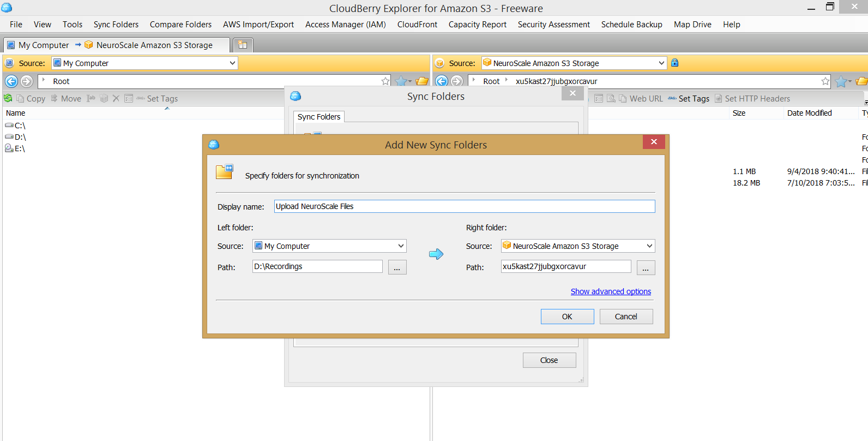Cancel the Add New Sync Folders dialog

626,317
